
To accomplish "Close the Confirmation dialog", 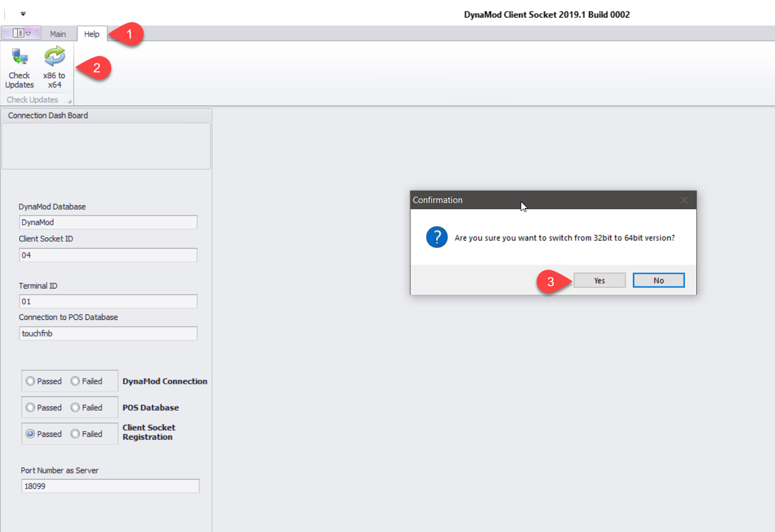I will 684,200.
